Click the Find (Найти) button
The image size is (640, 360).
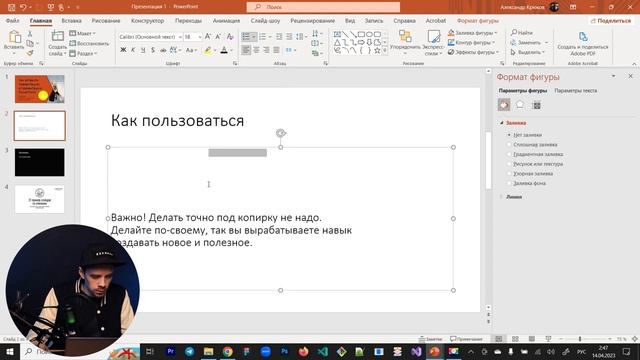(x=522, y=33)
